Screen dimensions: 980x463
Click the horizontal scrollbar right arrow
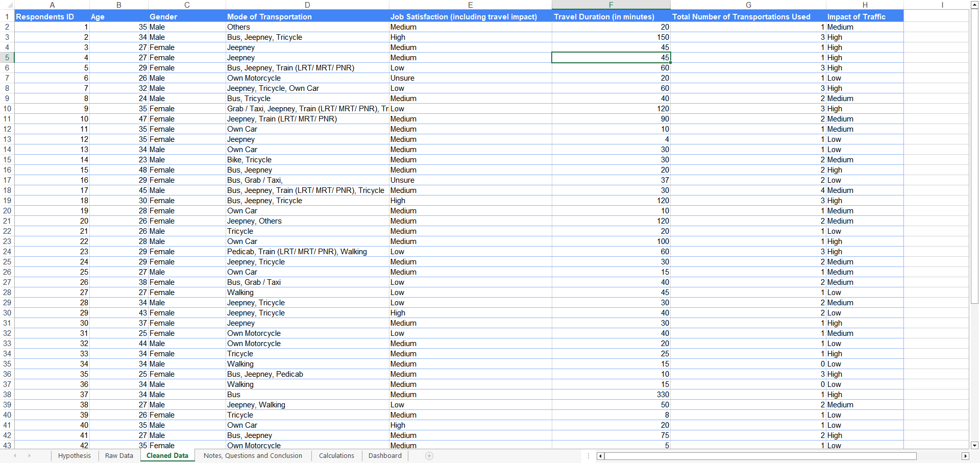[x=965, y=456]
